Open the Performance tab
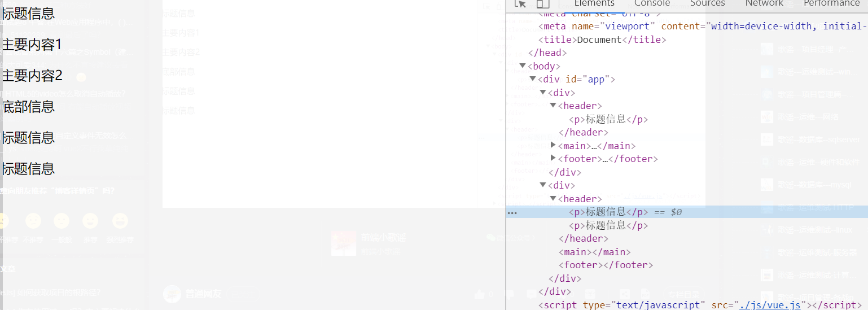Image resolution: width=868 pixels, height=310 pixels. pyautogui.click(x=831, y=3)
